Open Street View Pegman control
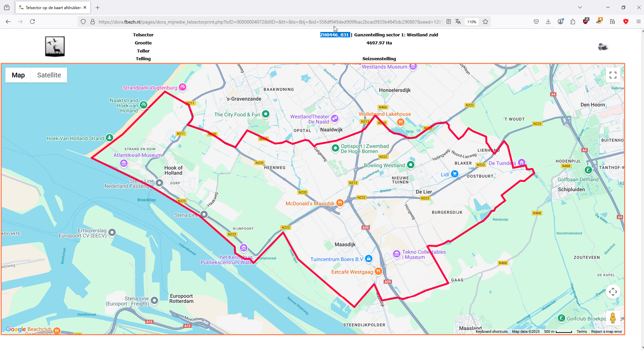The image size is (644, 350). pyautogui.click(x=613, y=318)
